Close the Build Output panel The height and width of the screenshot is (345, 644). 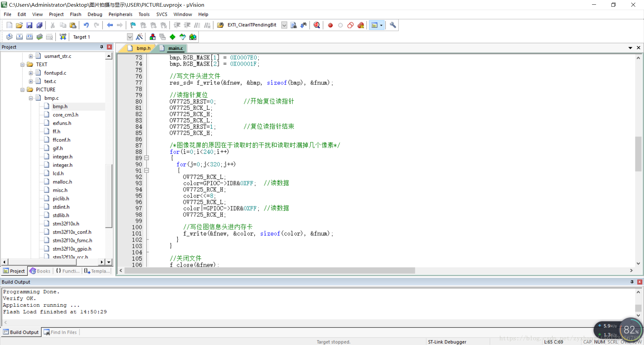pyautogui.click(x=640, y=282)
